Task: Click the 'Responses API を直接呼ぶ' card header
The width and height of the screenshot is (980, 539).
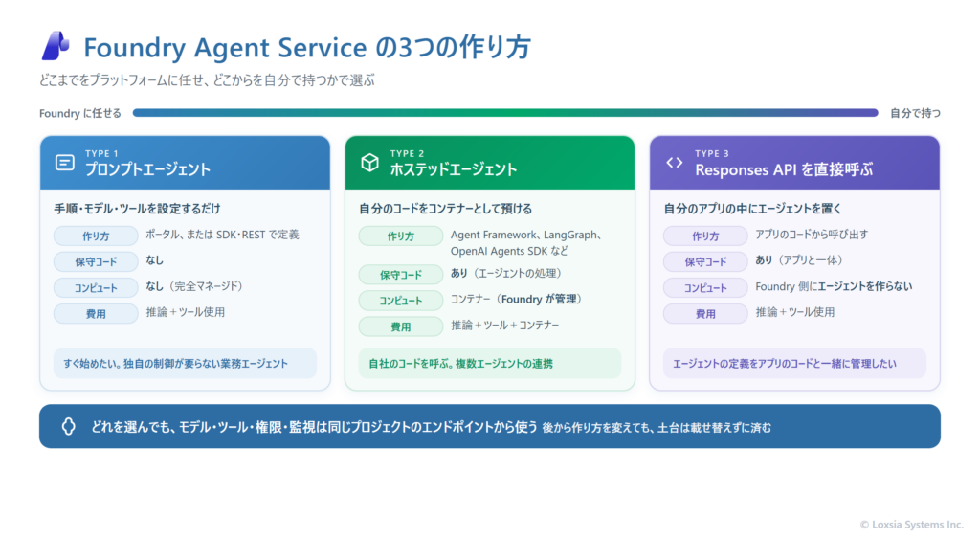Action: coord(794,163)
